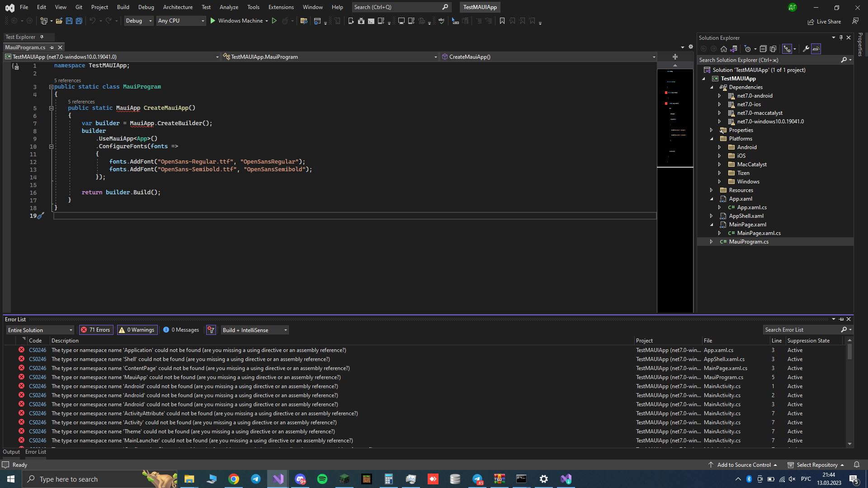Toggle a bookmark with the bookmark icon
868x488 pixels.
502,21
